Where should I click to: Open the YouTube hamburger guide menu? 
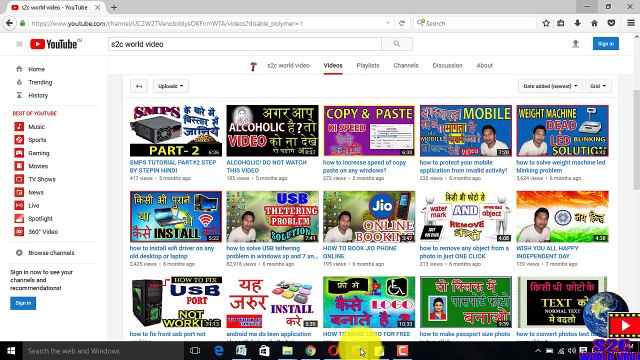(x=19, y=44)
